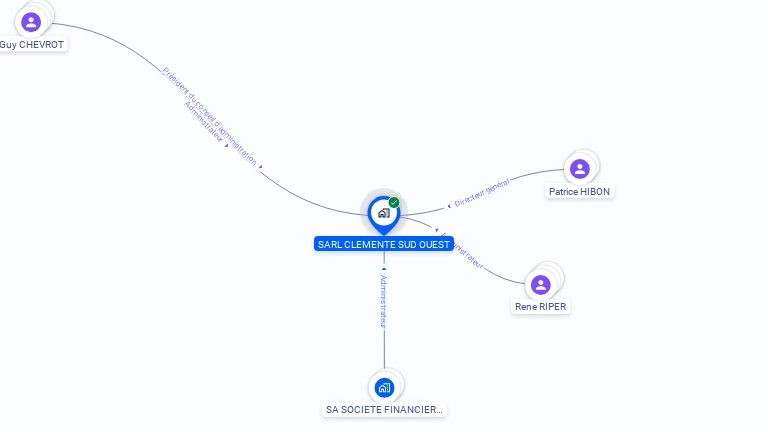The height and width of the screenshot is (432, 768).
Task: Click Administrateur edge label toward Rene RIPER
Action: point(461,250)
